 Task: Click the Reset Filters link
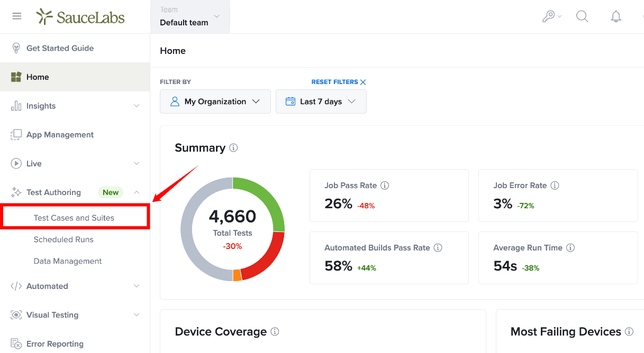click(x=339, y=82)
